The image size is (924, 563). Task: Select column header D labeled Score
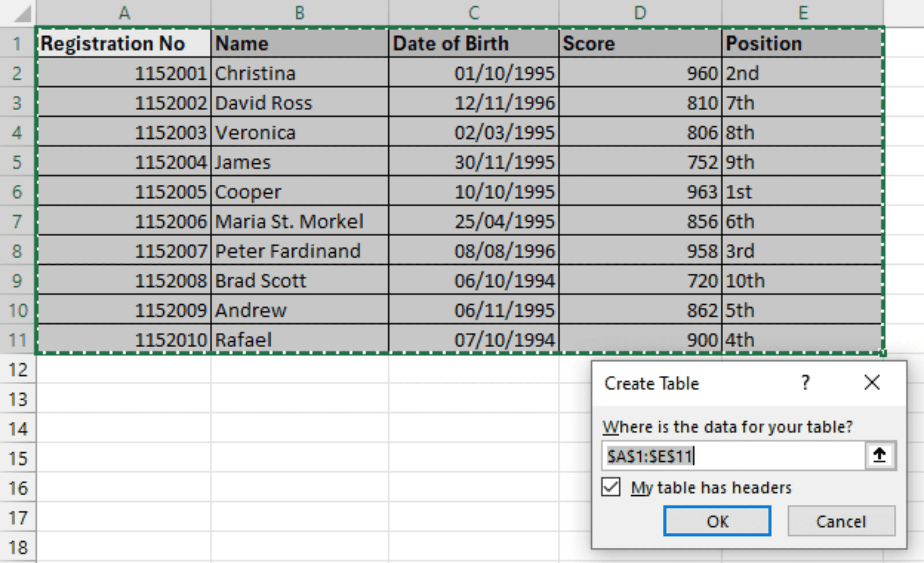(x=641, y=13)
